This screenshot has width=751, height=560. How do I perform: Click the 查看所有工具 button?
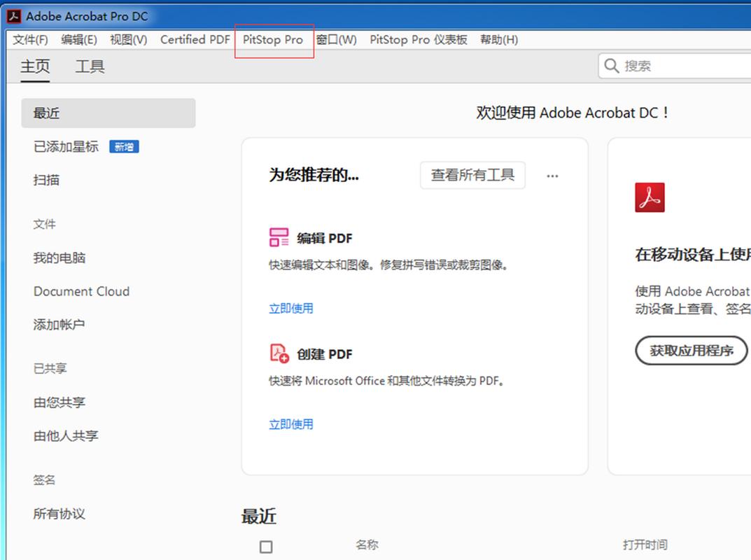point(472,175)
